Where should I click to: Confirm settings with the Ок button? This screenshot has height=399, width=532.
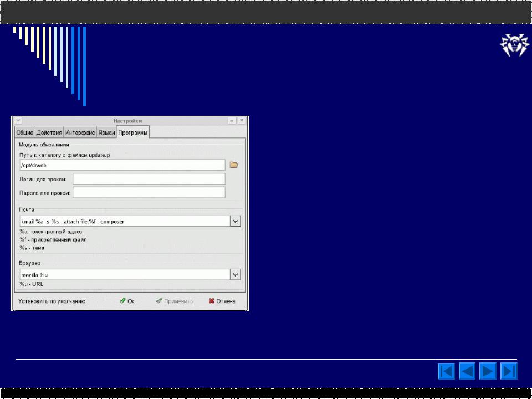(127, 301)
